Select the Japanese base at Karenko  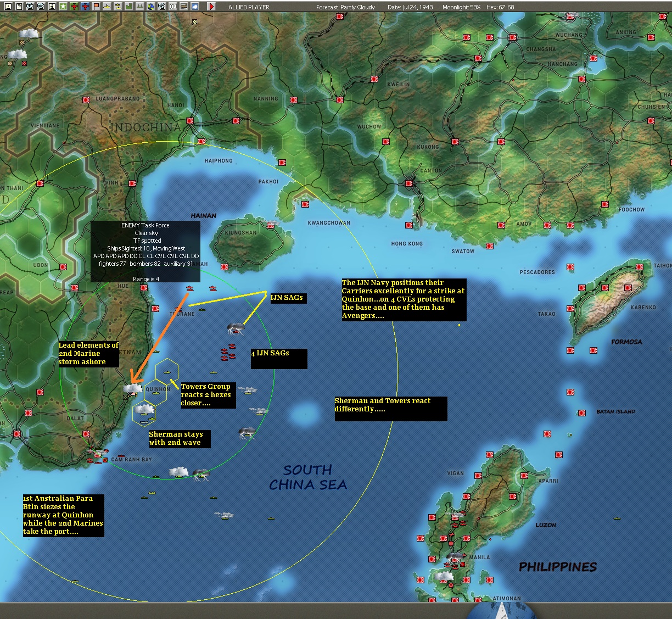pos(629,287)
